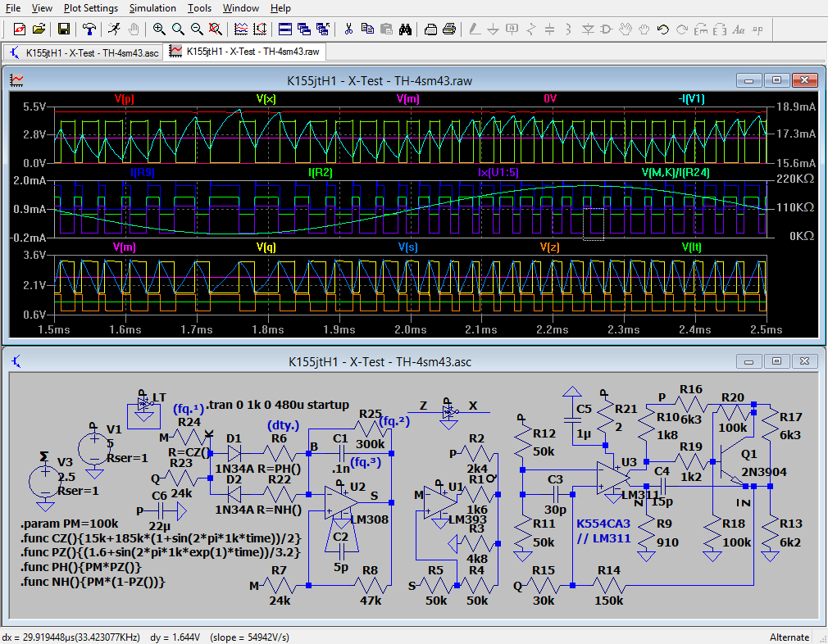Click the V[x] trace label
Image resolution: width=828 pixels, height=644 pixels.
266,98
